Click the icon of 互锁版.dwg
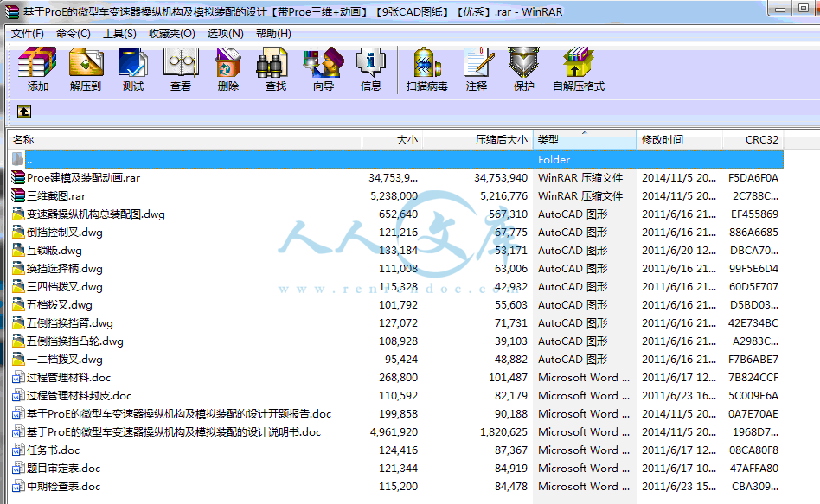Viewport: 820px width, 504px height. click(x=18, y=251)
